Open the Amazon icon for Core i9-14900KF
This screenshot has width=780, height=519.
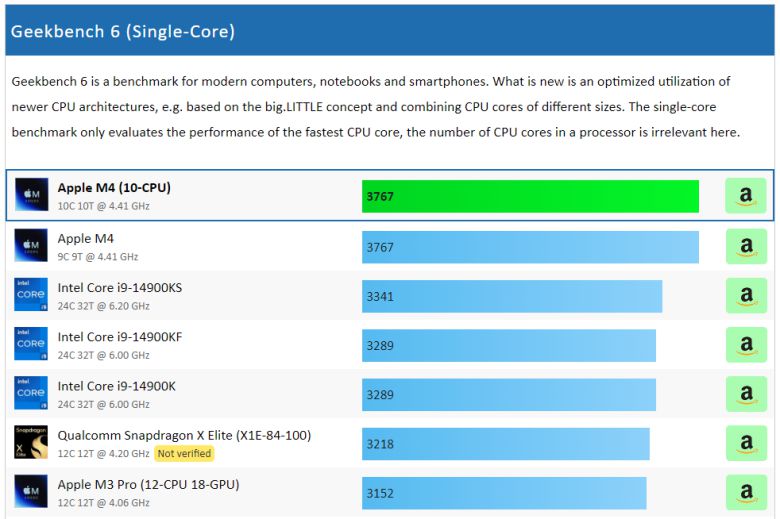pyautogui.click(x=746, y=344)
